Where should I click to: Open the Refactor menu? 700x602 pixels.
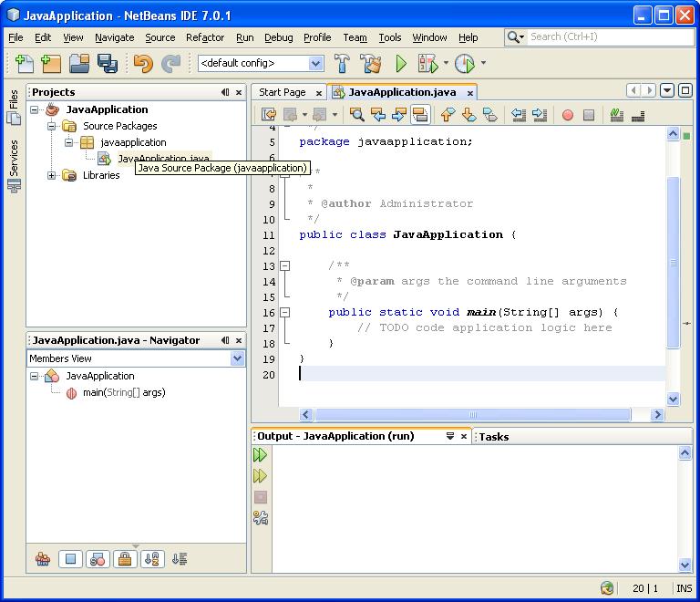(x=205, y=37)
